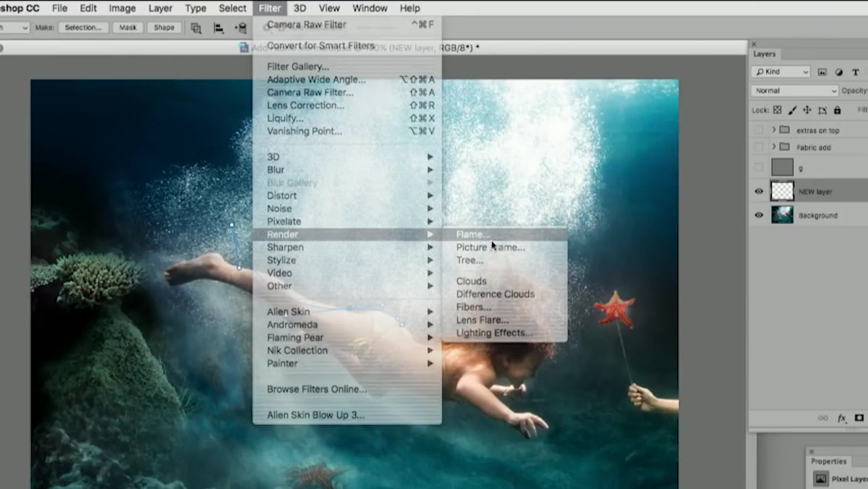
Task: Switch to the Properties tab
Action: [x=828, y=461]
